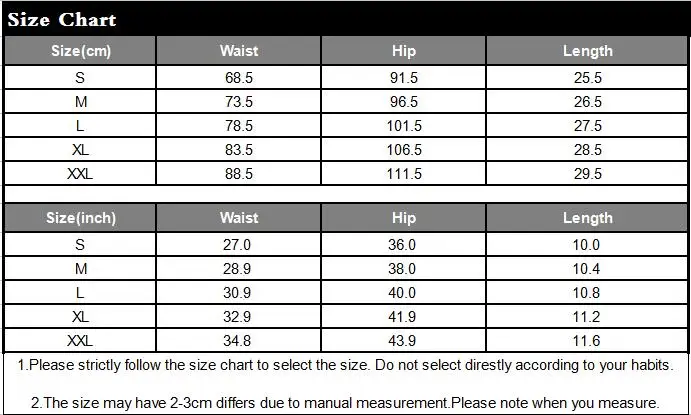This screenshot has height=415, width=691.
Task: Click the note about 2-3cm measurement differences
Action: click(345, 403)
